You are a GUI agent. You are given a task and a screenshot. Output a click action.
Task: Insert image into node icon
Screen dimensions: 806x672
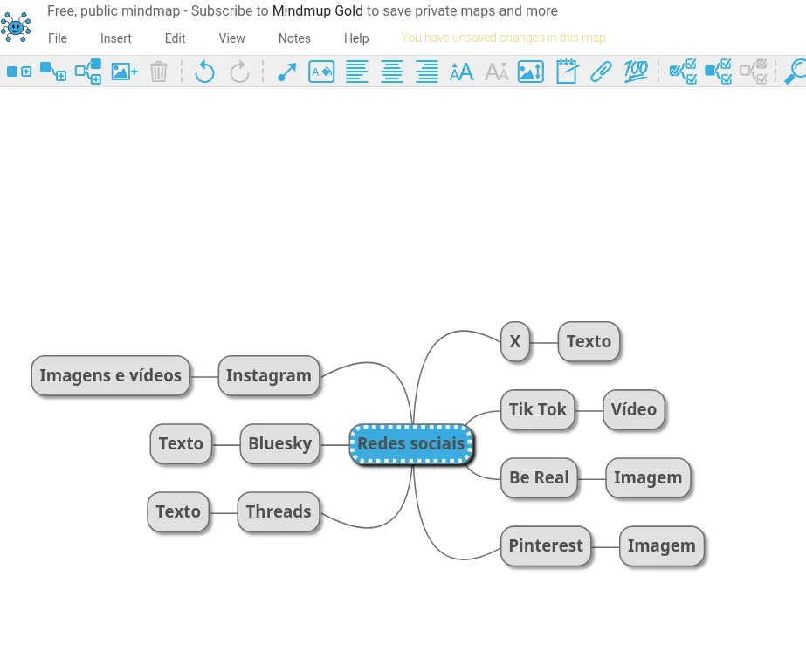[124, 72]
